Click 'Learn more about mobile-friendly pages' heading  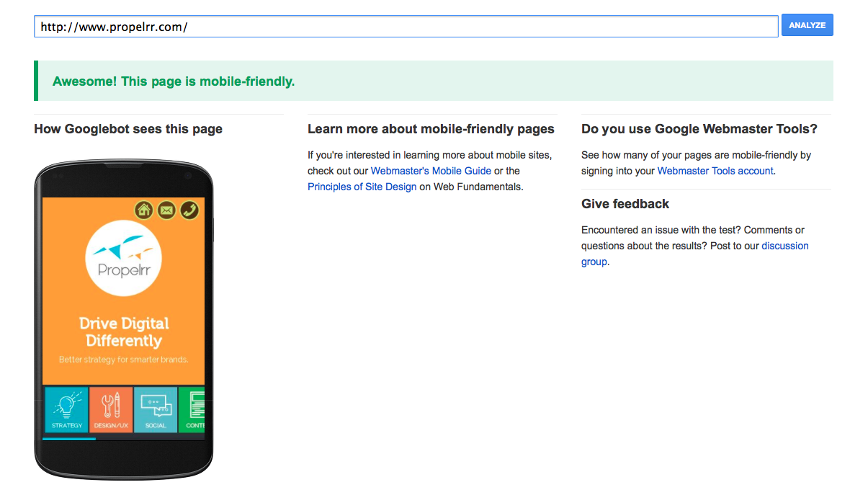pyautogui.click(x=431, y=129)
